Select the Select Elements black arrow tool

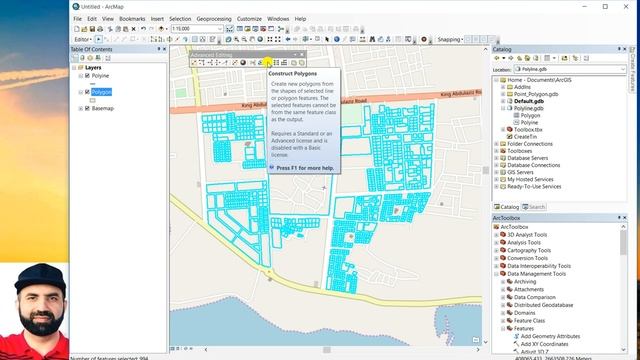click(x=327, y=40)
